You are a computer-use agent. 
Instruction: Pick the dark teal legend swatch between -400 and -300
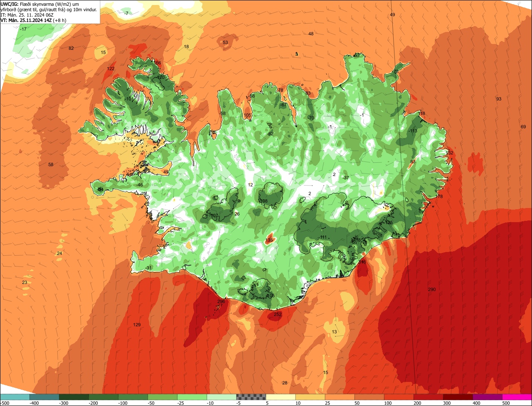tap(44, 396)
